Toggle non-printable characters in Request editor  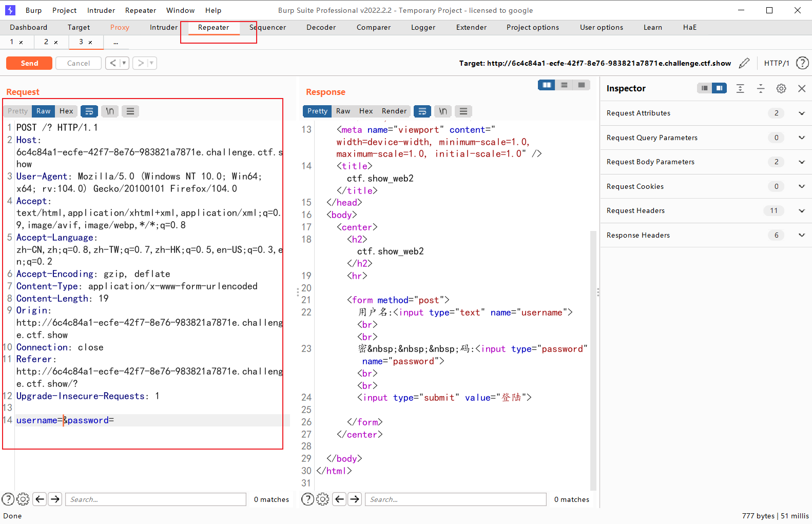pos(110,111)
